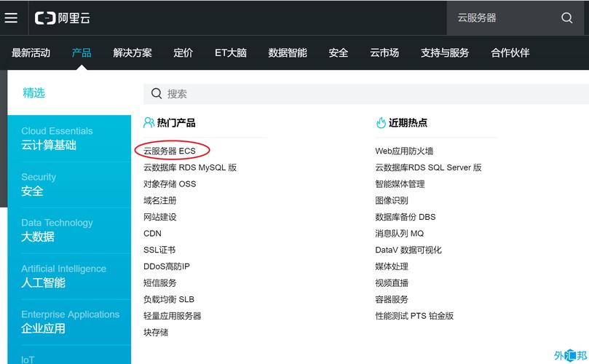Image resolution: width=589 pixels, height=364 pixels.
Task: Open 短信服务 link
Action: point(160,283)
